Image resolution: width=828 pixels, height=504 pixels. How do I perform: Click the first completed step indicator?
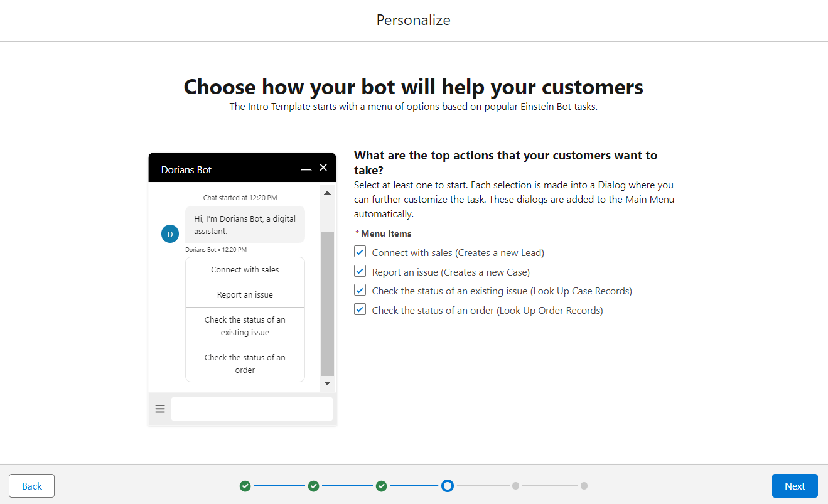pos(245,486)
